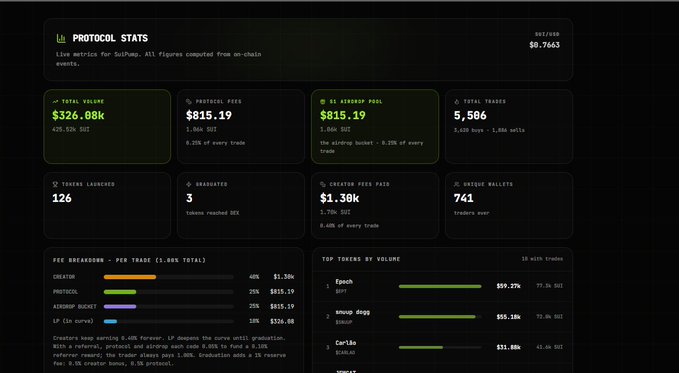Click the orange Creator fee bar
Viewport: 679px width, 373px height.
coord(130,277)
